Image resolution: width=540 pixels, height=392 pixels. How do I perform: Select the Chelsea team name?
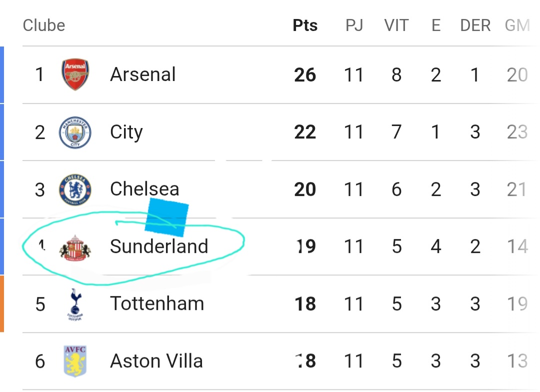point(144,189)
